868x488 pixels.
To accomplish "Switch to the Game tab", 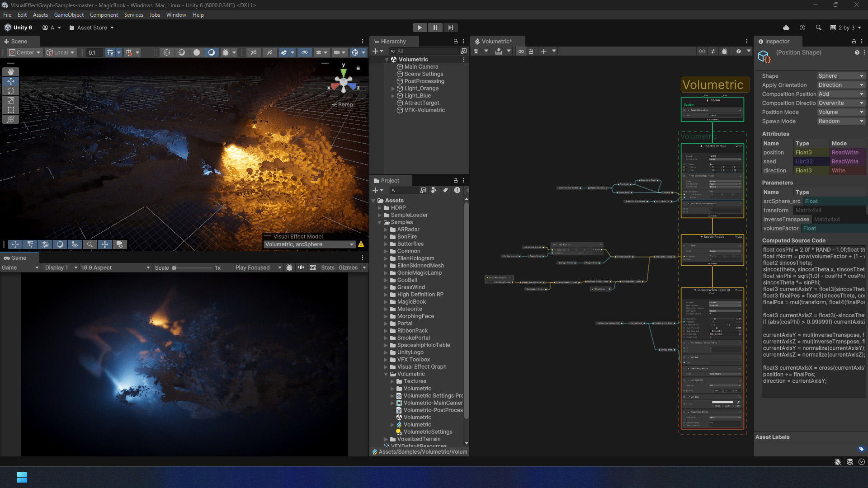I will [19, 258].
